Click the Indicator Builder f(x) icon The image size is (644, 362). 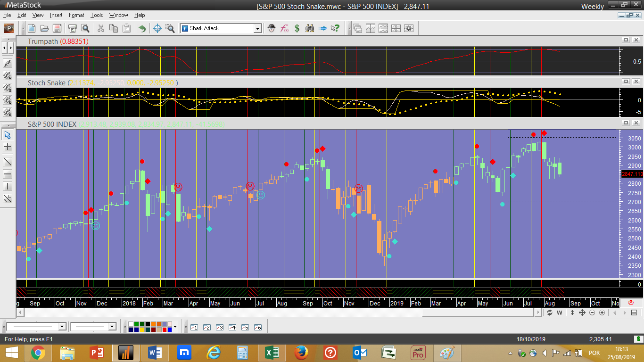284,28
